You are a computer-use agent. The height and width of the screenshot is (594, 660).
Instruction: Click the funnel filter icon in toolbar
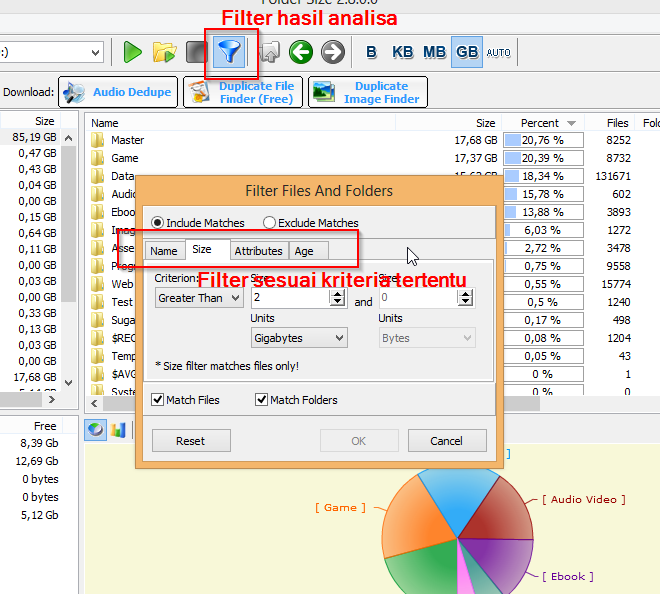click(231, 52)
